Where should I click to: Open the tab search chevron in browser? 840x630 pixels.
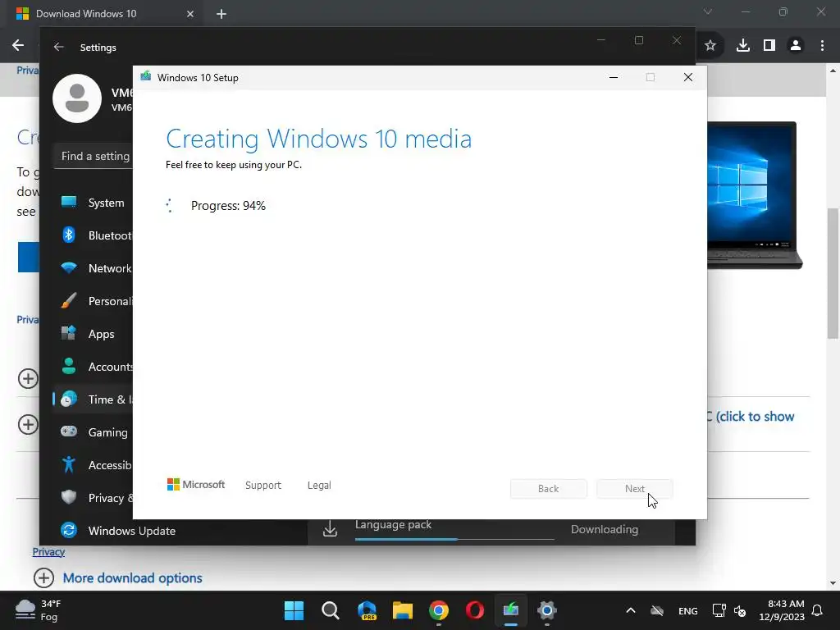coord(708,11)
